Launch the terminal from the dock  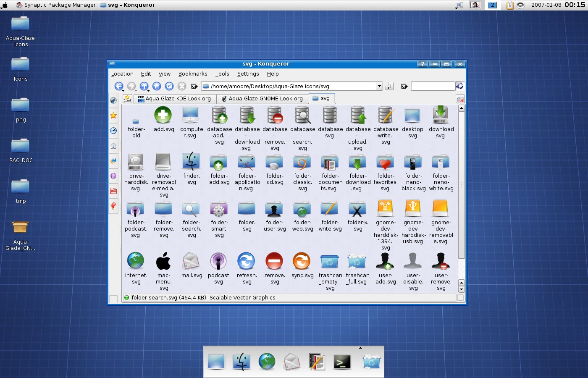342,362
